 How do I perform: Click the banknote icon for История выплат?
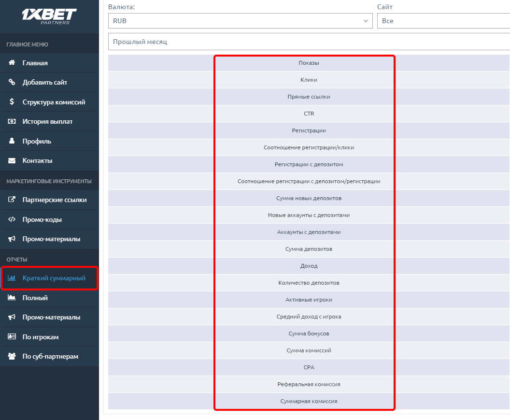click(12, 121)
